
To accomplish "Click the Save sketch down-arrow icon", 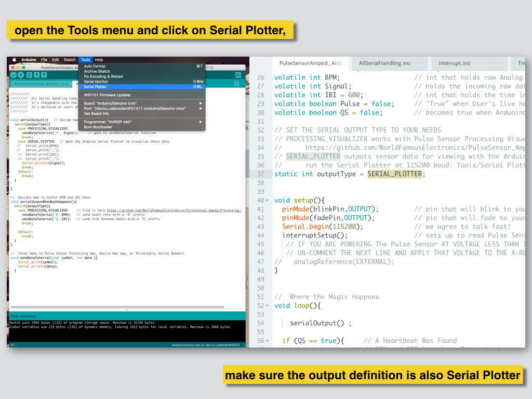I will (x=44, y=75).
